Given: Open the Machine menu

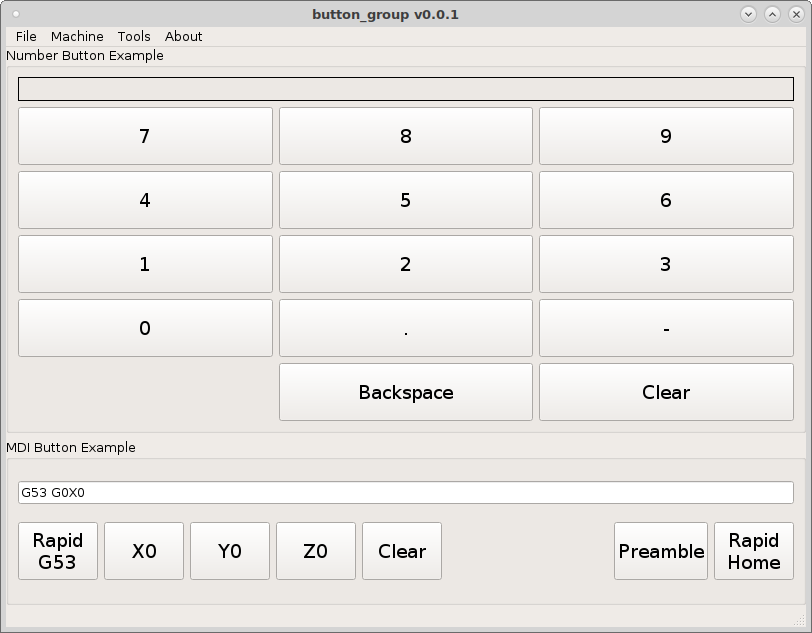Looking at the screenshot, I should 77,36.
